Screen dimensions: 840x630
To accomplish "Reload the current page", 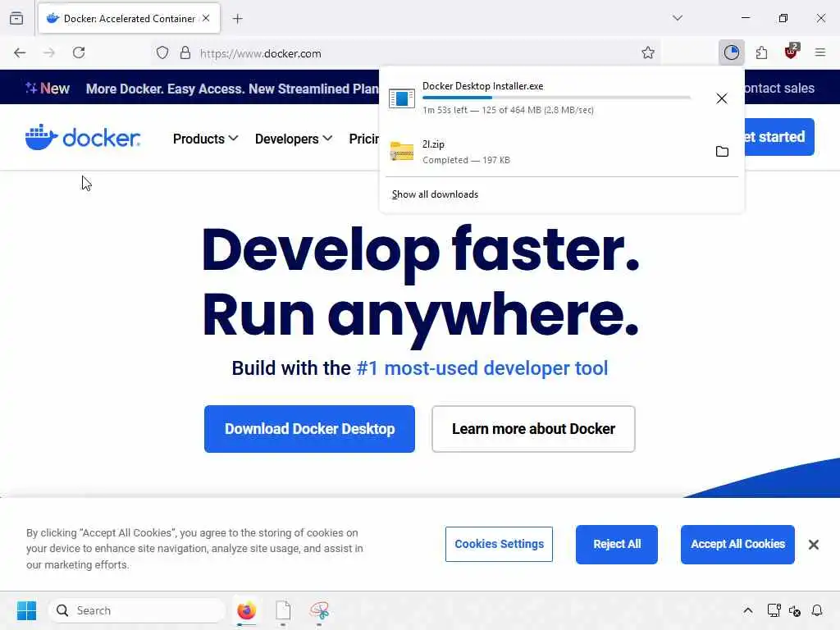I will [x=79, y=52].
